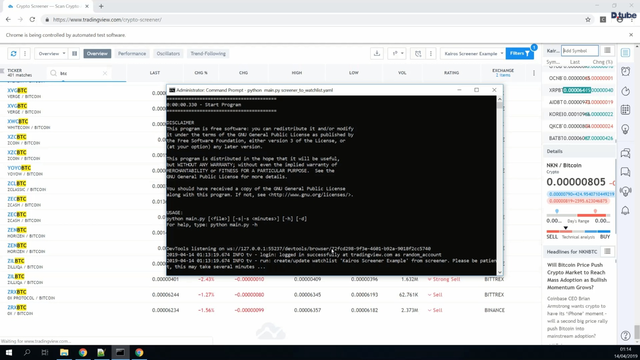The height and width of the screenshot is (360, 640).
Task: Select the OCNBTC row in watchlist
Action: click(580, 78)
